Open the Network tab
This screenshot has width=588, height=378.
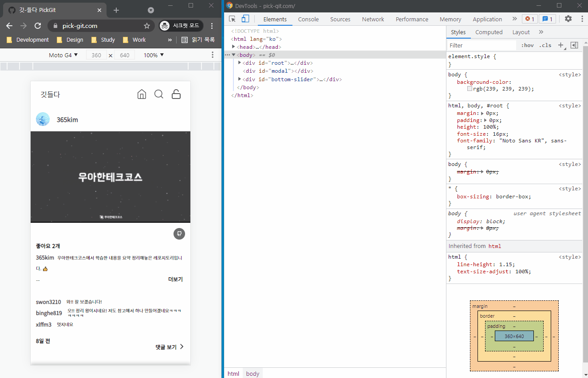point(373,19)
